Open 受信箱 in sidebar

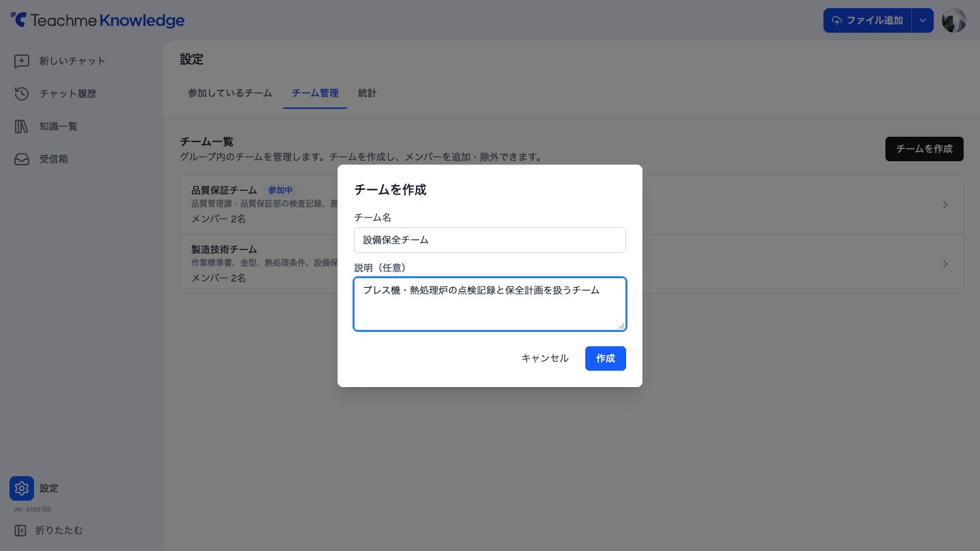pyautogui.click(x=54, y=159)
